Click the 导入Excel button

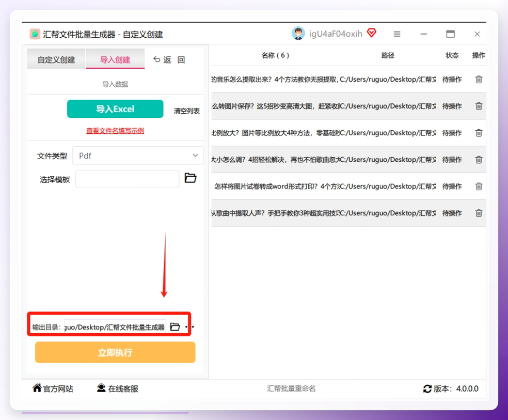115,109
